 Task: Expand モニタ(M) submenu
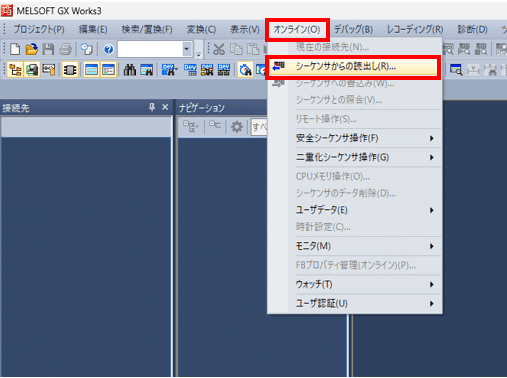click(355, 246)
